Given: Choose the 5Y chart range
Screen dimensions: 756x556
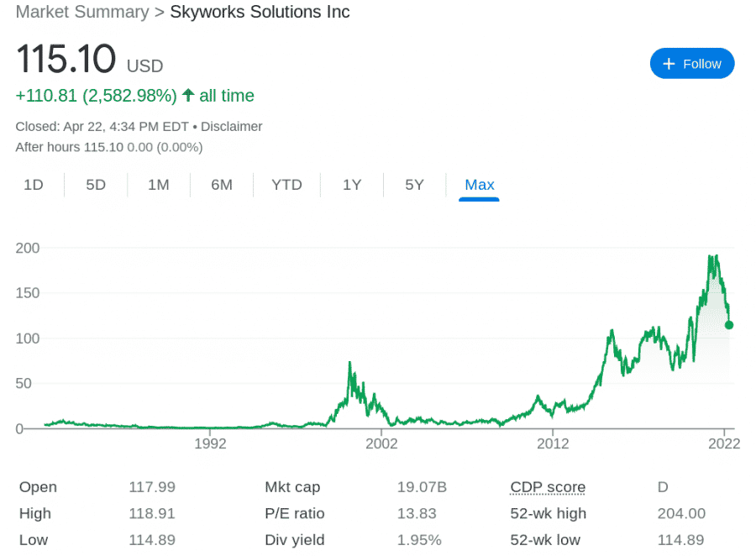Looking at the screenshot, I should coord(414,185).
